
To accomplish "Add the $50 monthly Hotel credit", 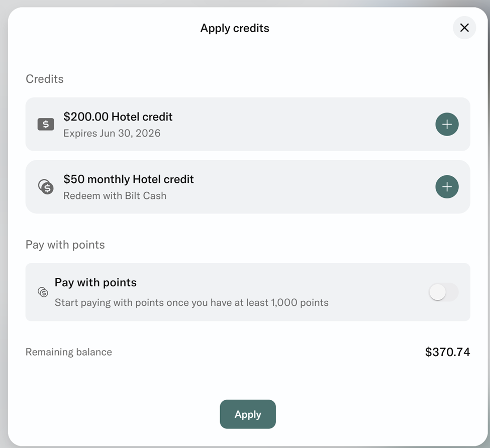I will click(447, 187).
